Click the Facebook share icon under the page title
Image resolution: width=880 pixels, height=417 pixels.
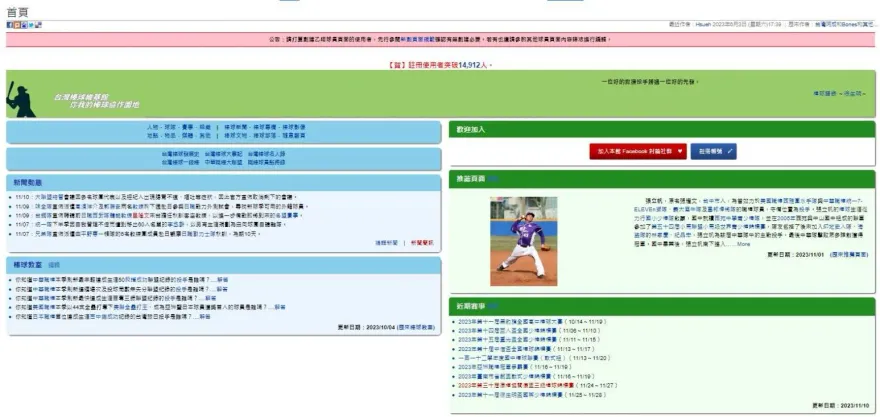click(9, 24)
